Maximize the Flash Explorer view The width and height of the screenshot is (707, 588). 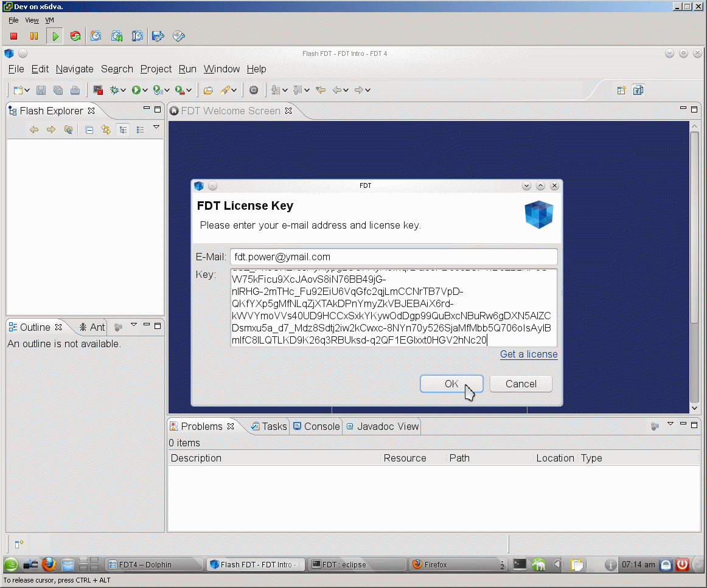pyautogui.click(x=158, y=109)
